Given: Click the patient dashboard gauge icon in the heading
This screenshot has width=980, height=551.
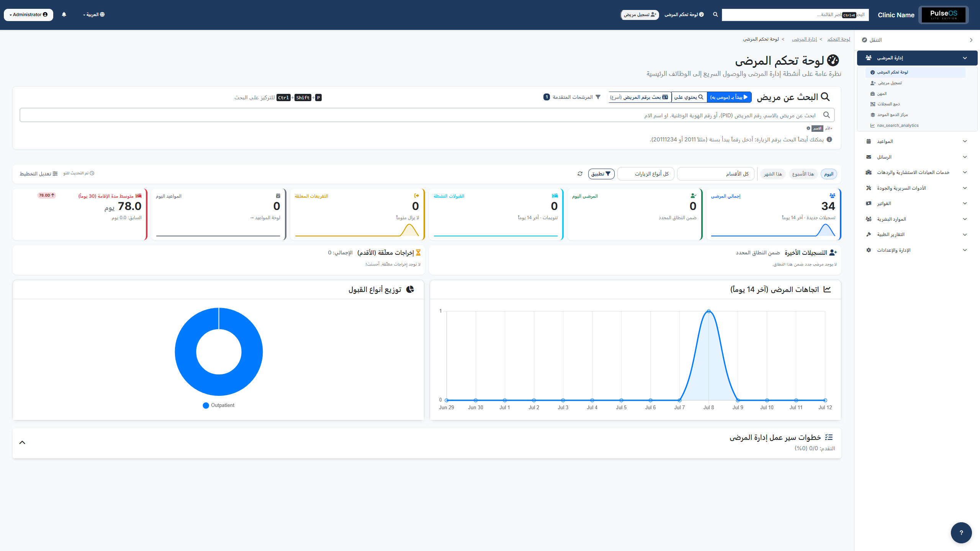Looking at the screenshot, I should pos(833,61).
